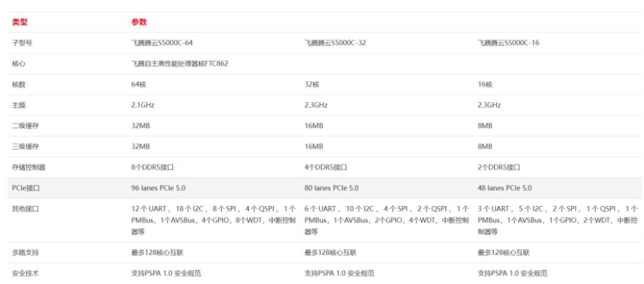The width and height of the screenshot is (644, 284).
Task: Select 32MB in the 二级缓存 row
Action: [141, 126]
